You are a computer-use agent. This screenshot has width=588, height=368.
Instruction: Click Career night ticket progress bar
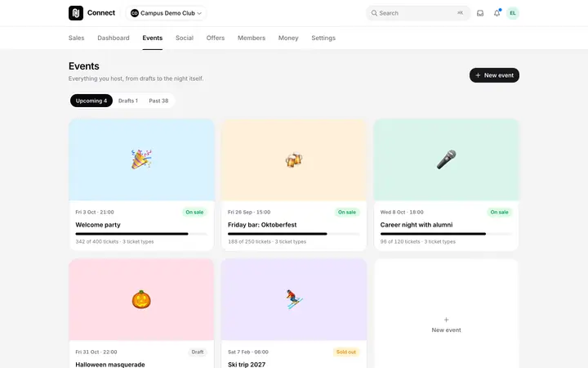pos(446,234)
